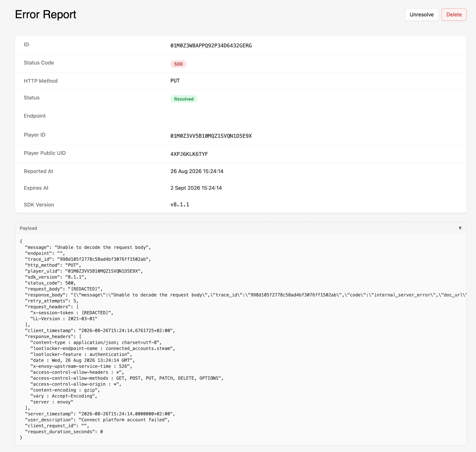Click the Player Public UID label

45,153
